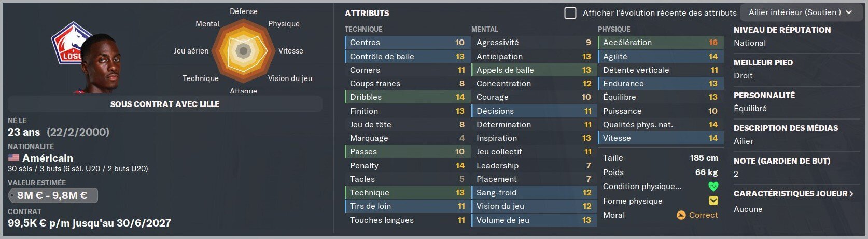
Task: Click the yellow forme physique icon
Action: [713, 201]
